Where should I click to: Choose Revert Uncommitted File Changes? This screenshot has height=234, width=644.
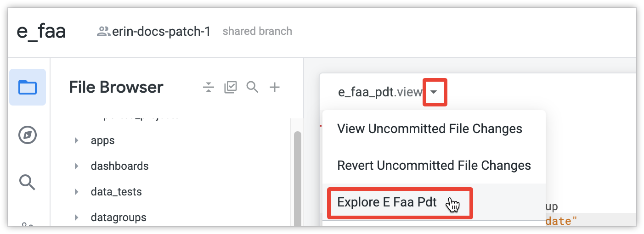[434, 165]
